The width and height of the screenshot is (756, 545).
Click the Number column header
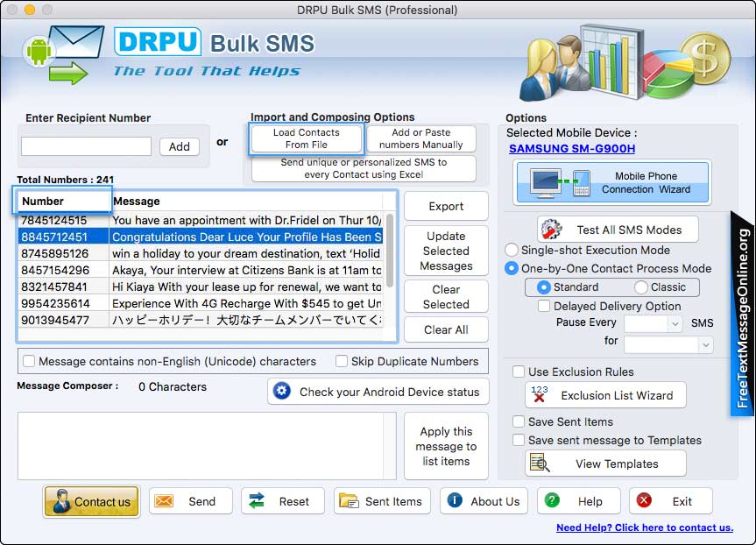point(63,202)
